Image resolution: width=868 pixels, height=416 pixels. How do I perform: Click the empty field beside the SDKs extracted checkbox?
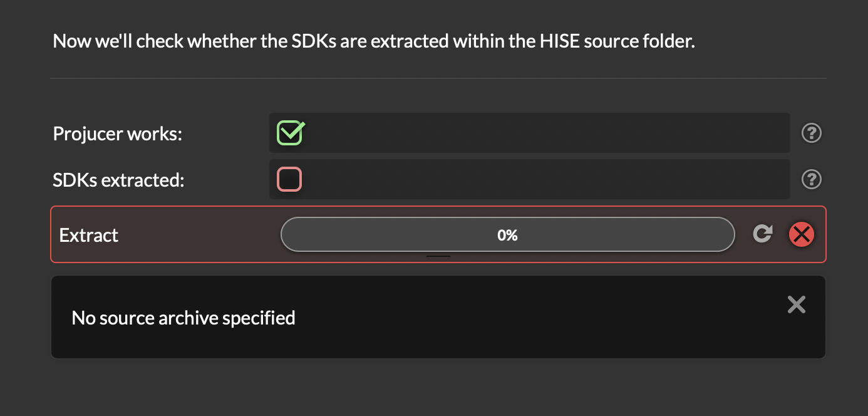[x=545, y=179]
